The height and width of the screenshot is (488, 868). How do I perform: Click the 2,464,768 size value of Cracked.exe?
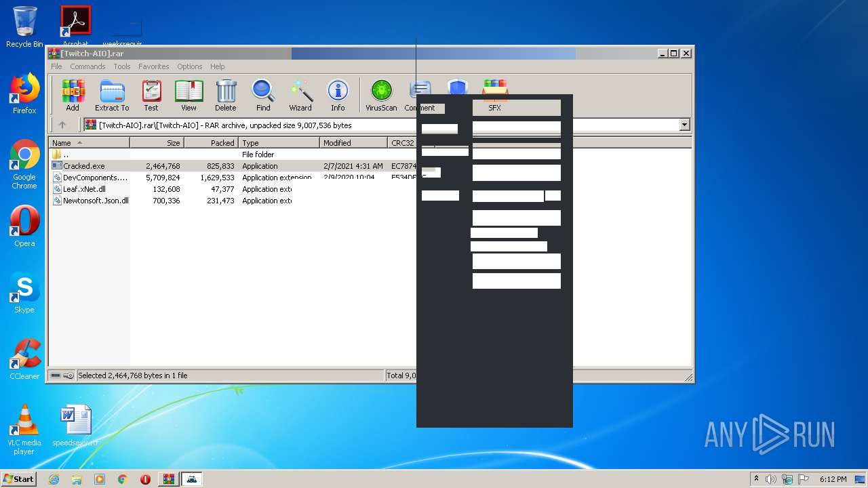pos(163,166)
